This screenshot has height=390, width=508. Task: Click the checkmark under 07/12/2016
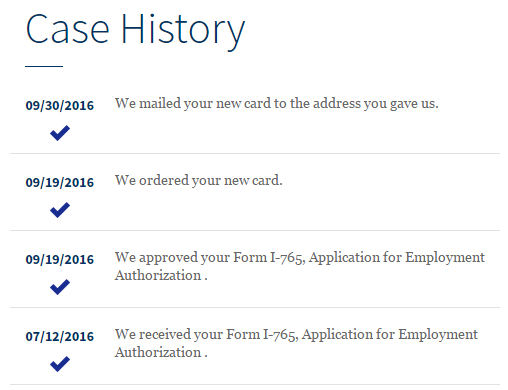click(x=60, y=364)
